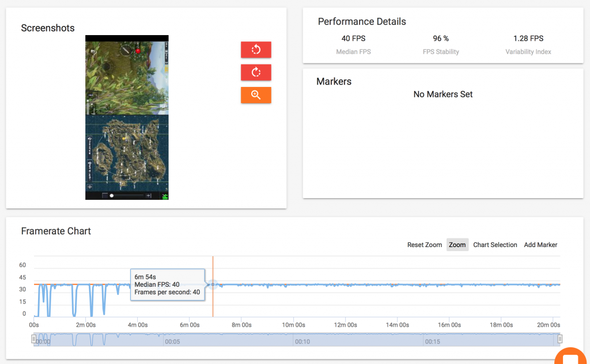The width and height of the screenshot is (590, 364).
Task: Select Chart Selection mode
Action: (495, 245)
